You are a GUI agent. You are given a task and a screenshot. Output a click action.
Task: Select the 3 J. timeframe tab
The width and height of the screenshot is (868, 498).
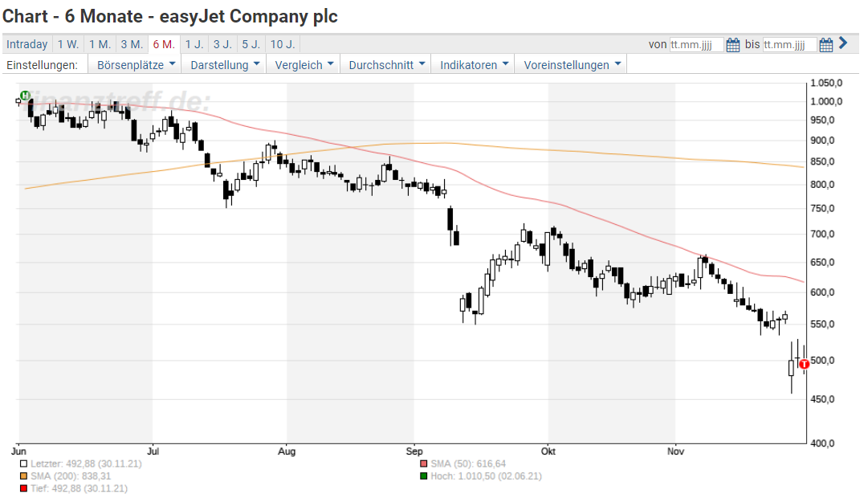[x=222, y=44]
